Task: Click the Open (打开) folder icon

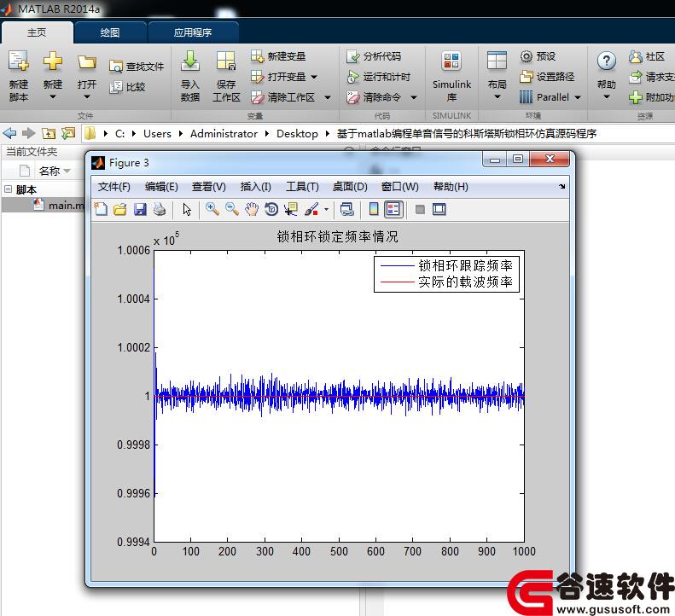Action: 86,62
